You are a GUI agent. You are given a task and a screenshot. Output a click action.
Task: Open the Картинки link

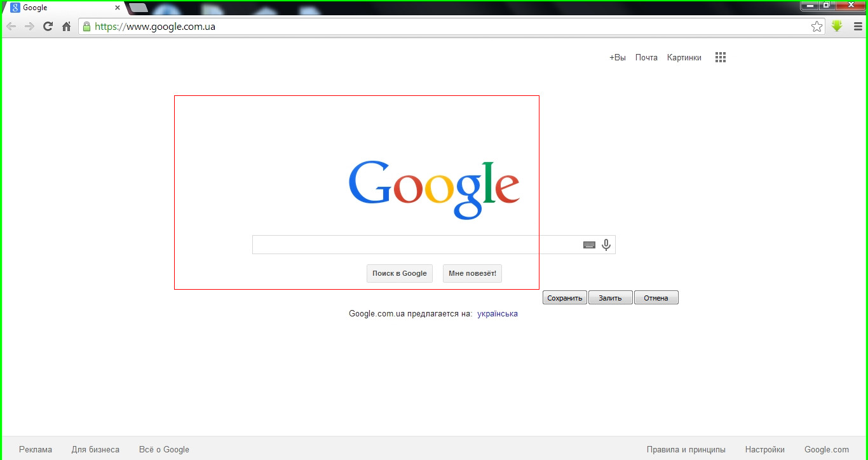click(x=684, y=57)
